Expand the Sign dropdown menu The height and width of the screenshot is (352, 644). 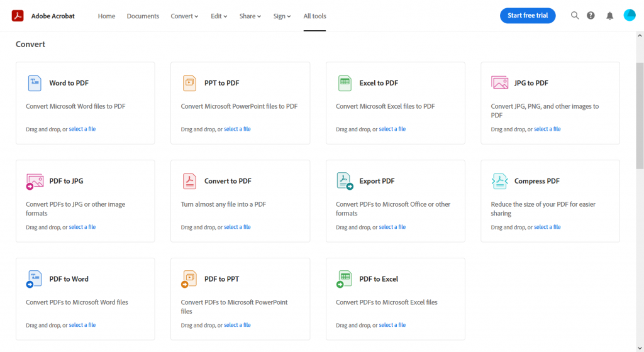pyautogui.click(x=282, y=16)
